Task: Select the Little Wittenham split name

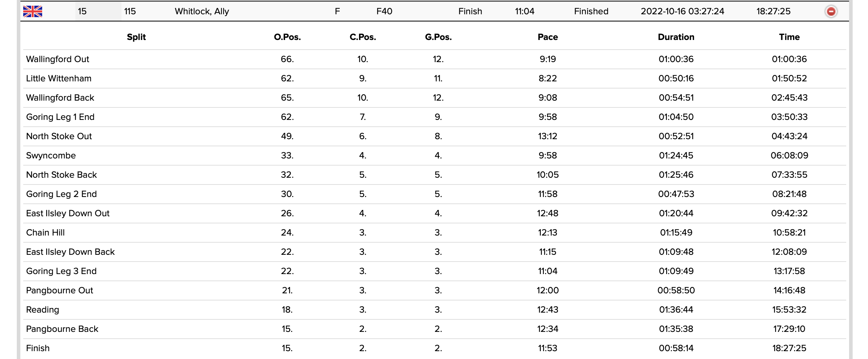Action: click(59, 79)
